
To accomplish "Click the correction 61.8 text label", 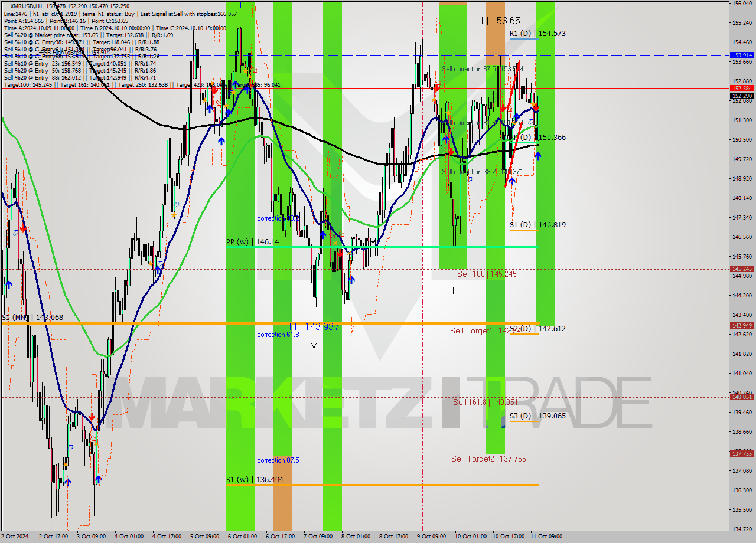I will [278, 335].
